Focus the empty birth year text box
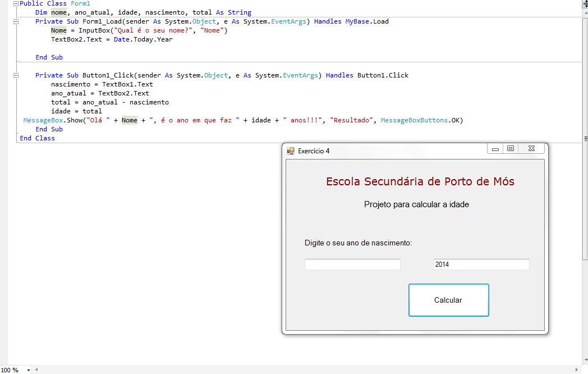 pyautogui.click(x=352, y=264)
